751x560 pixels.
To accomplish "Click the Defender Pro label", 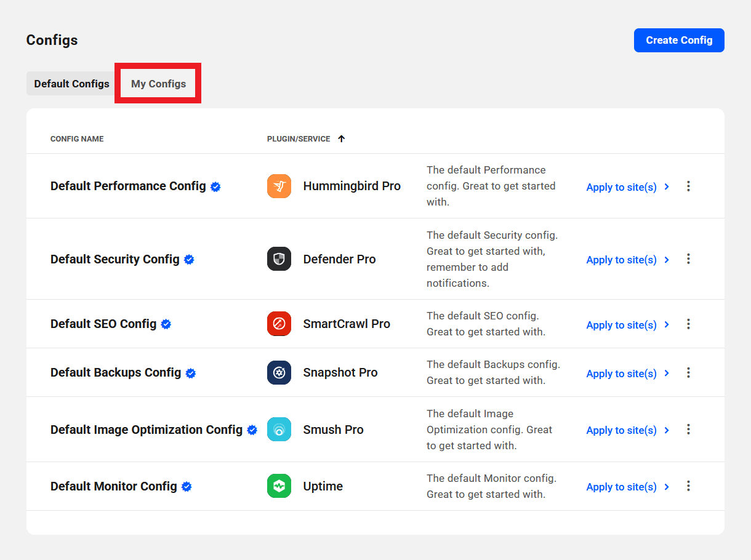I will pyautogui.click(x=340, y=259).
